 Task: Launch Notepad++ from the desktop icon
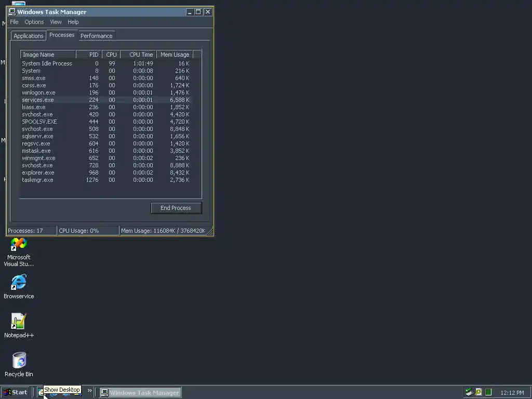point(19,326)
